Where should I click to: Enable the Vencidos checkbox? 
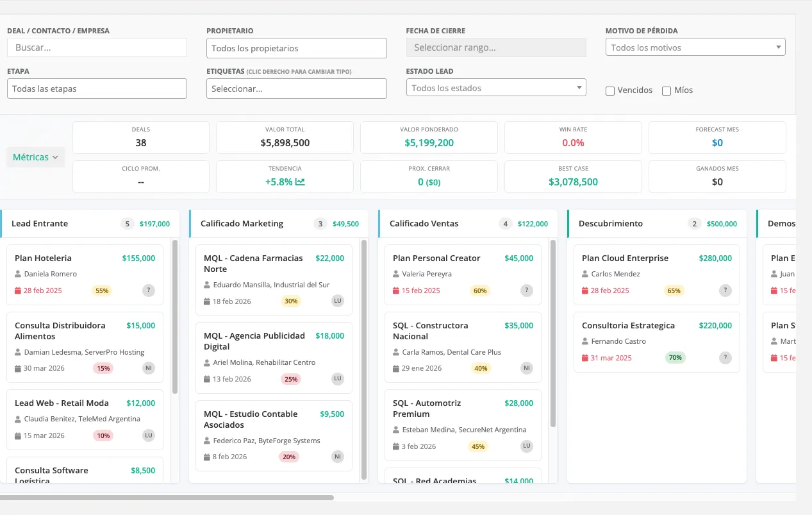coord(610,91)
